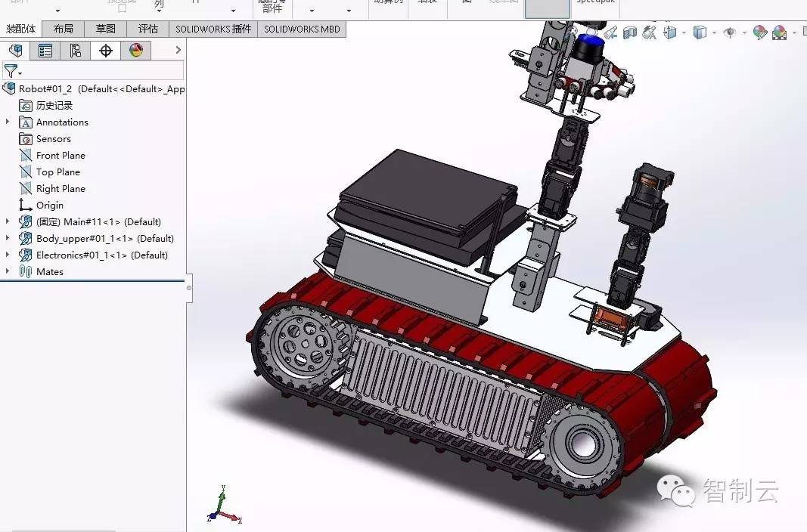Open the Display Style dropdown arrow
The width and height of the screenshot is (807, 532).
coord(714,33)
